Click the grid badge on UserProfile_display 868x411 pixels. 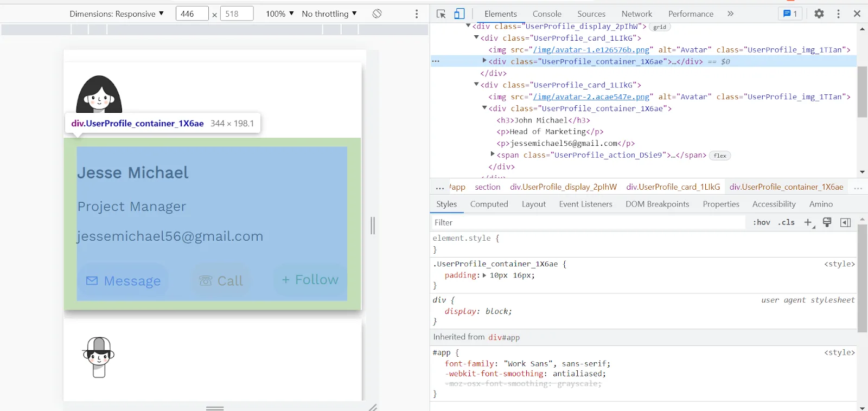(x=660, y=27)
